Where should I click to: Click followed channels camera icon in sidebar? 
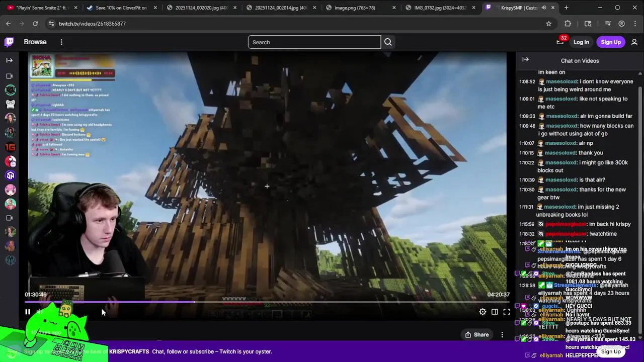10,76
